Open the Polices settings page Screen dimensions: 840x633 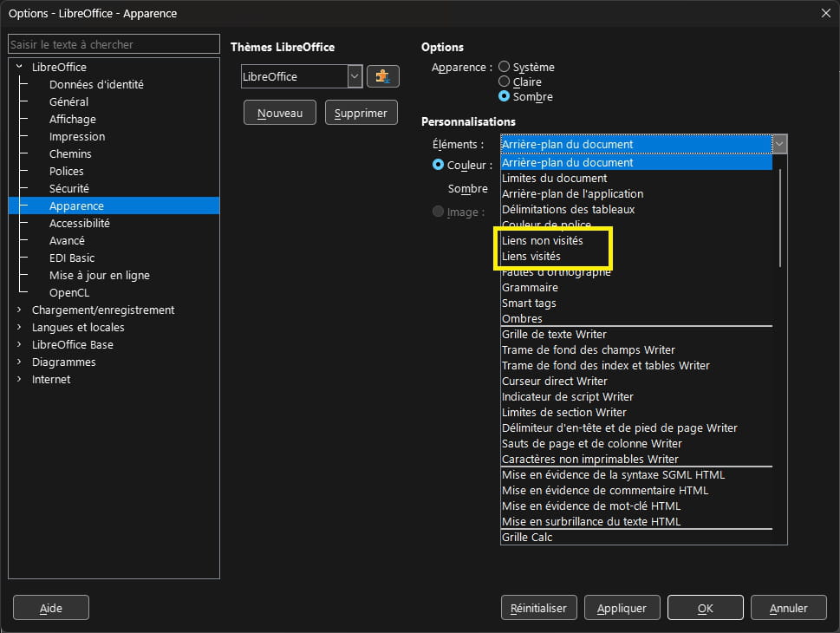[x=67, y=171]
